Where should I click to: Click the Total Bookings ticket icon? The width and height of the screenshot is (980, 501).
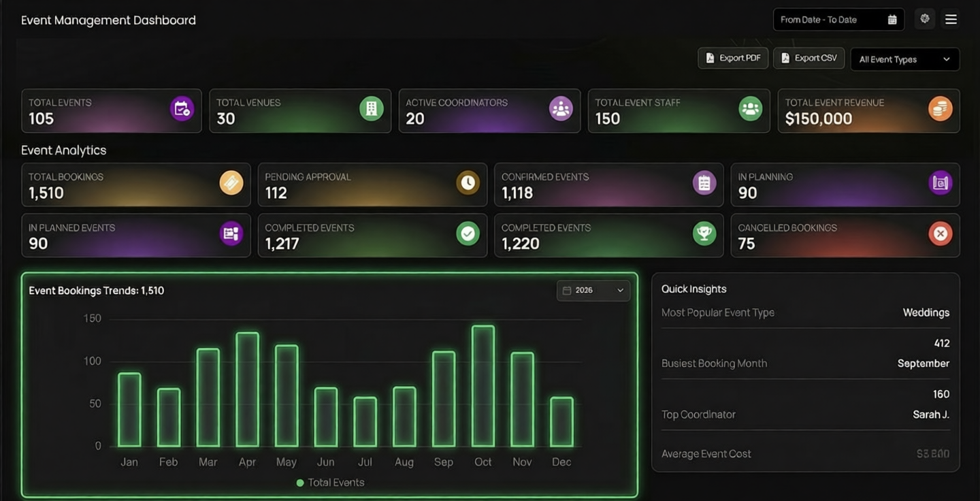click(x=231, y=182)
